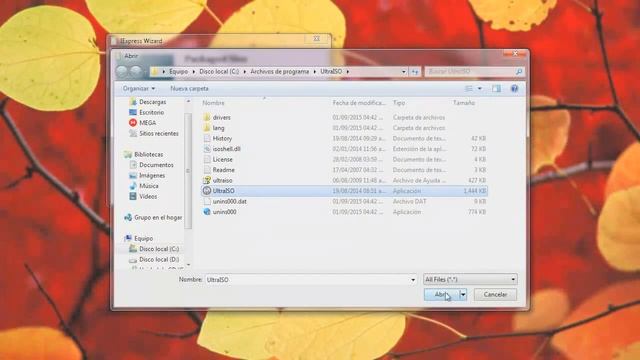Screen dimensions: 640x360
Task: Open the Organizar menu
Action: pyautogui.click(x=139, y=89)
